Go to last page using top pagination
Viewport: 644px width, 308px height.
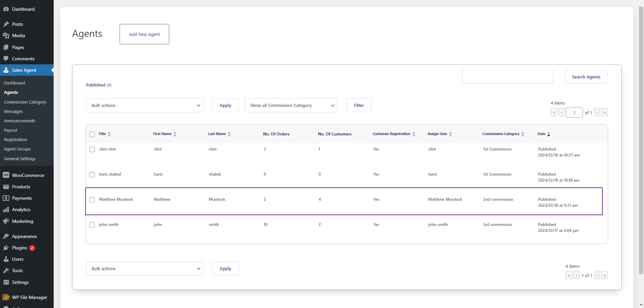click(x=604, y=113)
